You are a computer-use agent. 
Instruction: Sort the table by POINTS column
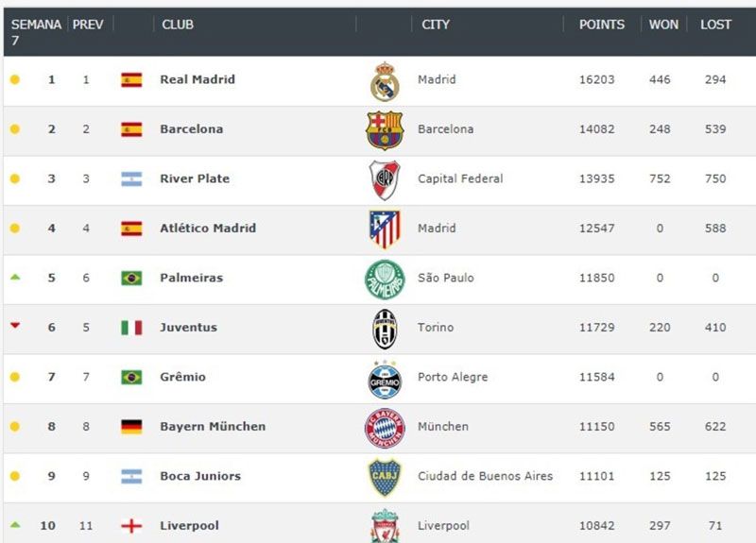602,25
